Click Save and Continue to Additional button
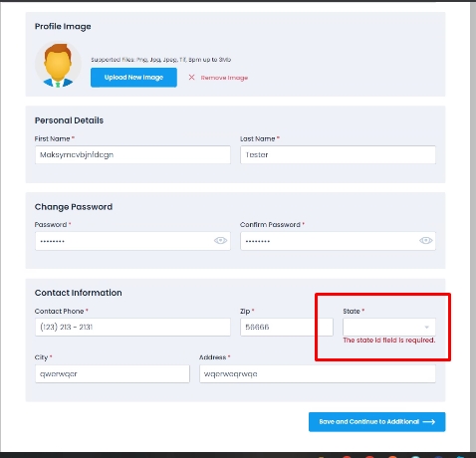Viewport: 476px width, 458px height. [376, 422]
